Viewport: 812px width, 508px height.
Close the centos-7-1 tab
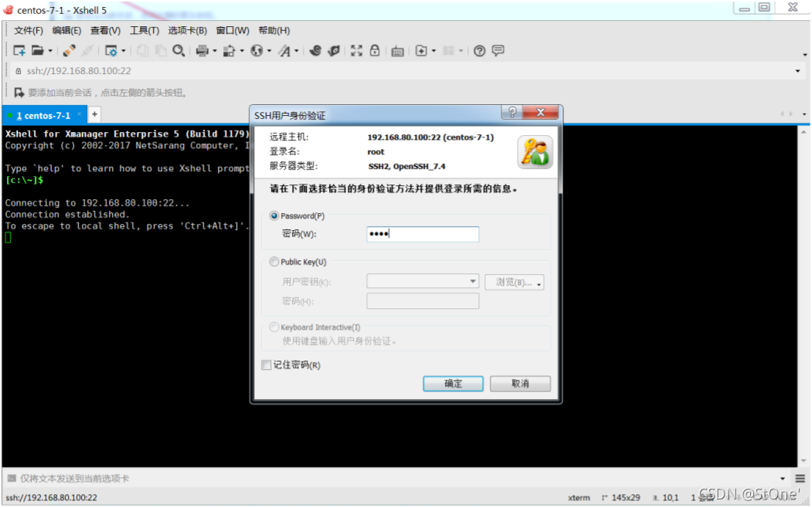pos(80,113)
